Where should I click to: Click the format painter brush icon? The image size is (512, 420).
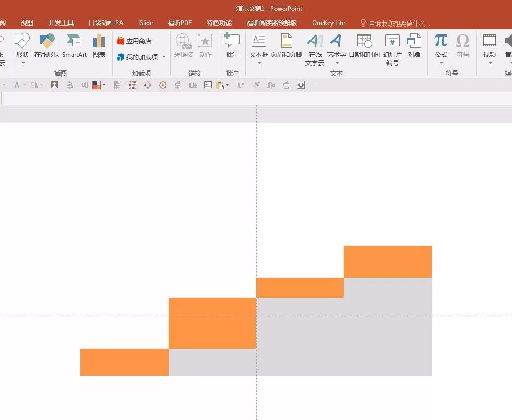pos(256,85)
